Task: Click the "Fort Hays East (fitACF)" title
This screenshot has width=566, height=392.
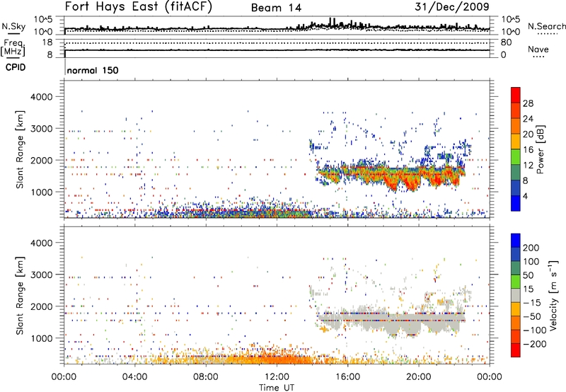Action: click(x=138, y=6)
